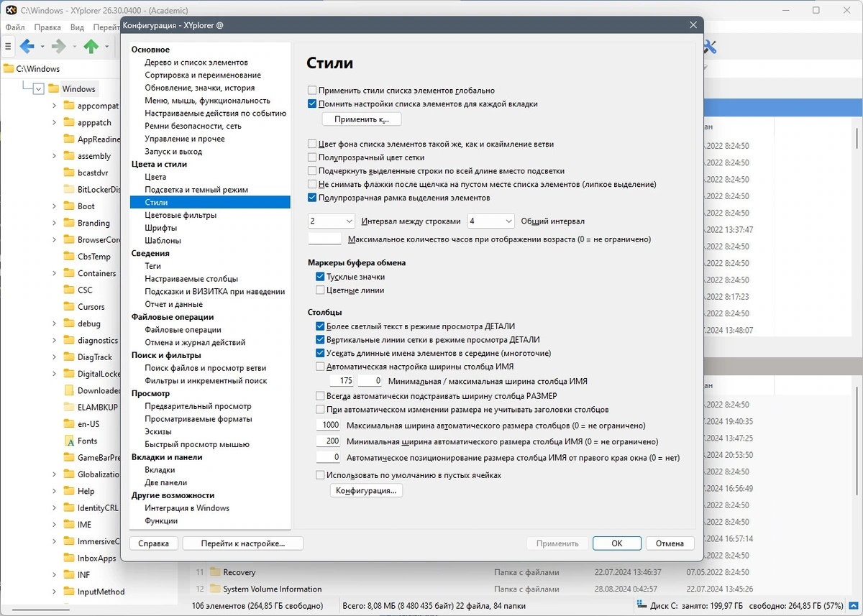The width and height of the screenshot is (863, 616).
Task: Click the gray Forward arrow
Action: [x=58, y=47]
